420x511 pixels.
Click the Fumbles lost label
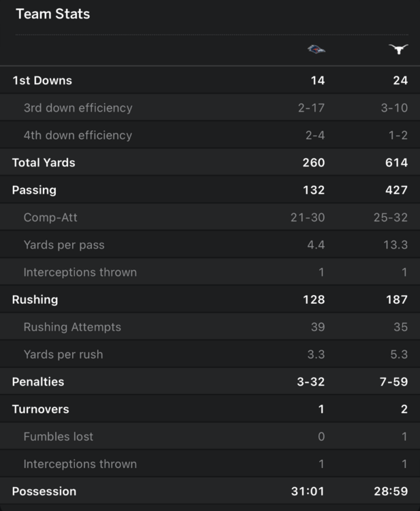point(59,436)
